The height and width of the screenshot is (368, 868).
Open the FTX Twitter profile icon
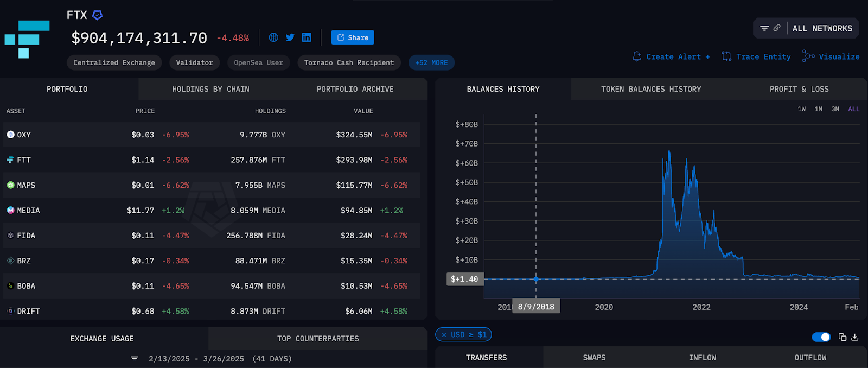coord(290,37)
